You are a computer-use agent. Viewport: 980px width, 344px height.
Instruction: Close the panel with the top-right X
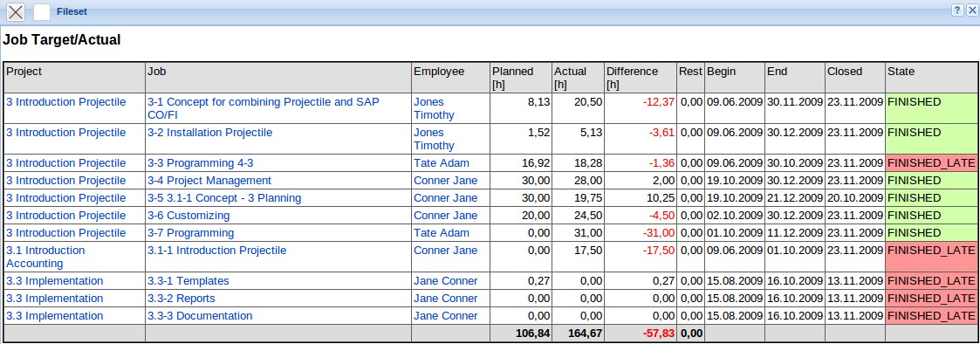970,10
